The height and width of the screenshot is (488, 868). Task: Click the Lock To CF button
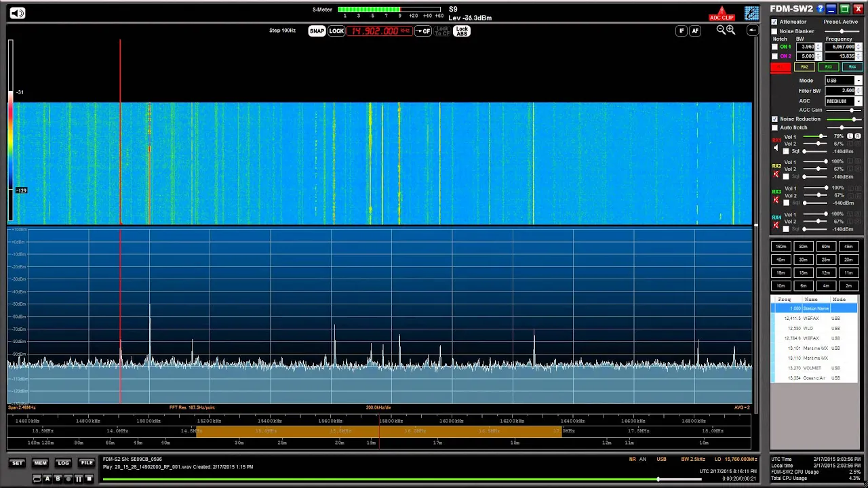(x=442, y=31)
